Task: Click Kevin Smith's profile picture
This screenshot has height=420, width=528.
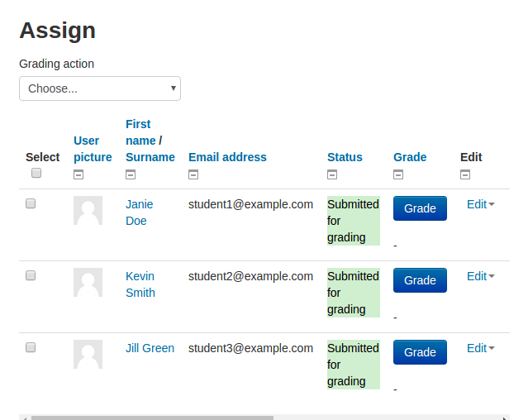Action: pos(88,282)
